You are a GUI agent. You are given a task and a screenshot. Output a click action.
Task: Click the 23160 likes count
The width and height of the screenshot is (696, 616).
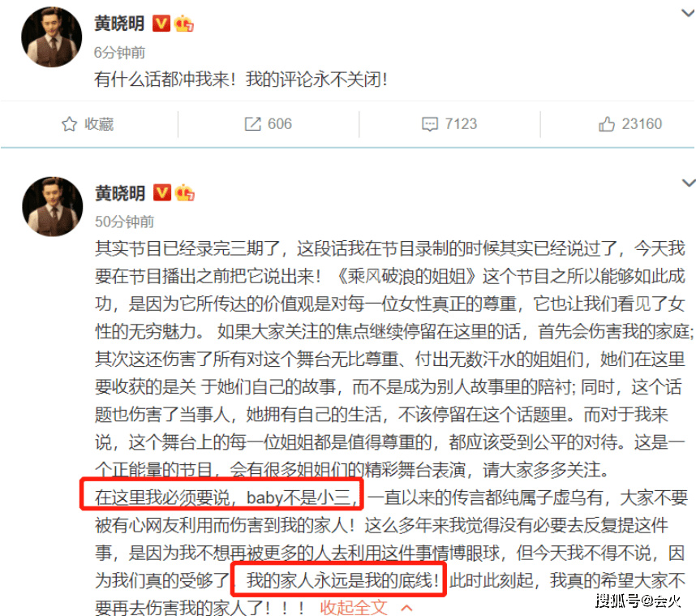(642, 124)
